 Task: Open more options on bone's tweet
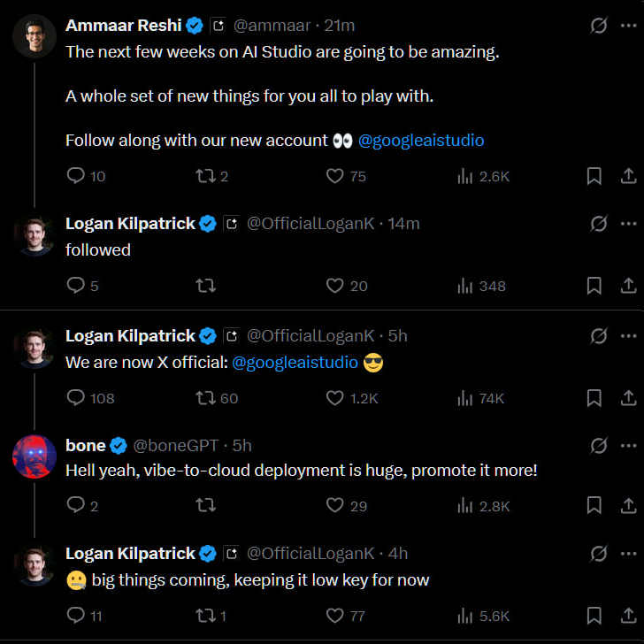pos(628,445)
